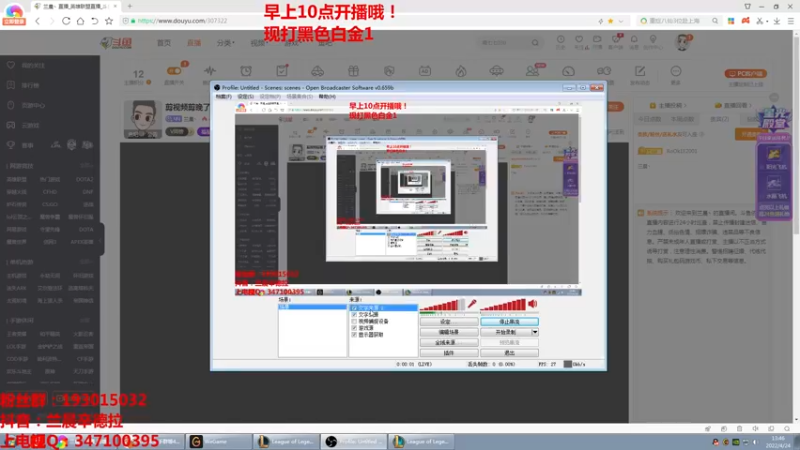Open a new browser tab
Image resolution: width=800 pixels, height=450 pixels.
130,6
